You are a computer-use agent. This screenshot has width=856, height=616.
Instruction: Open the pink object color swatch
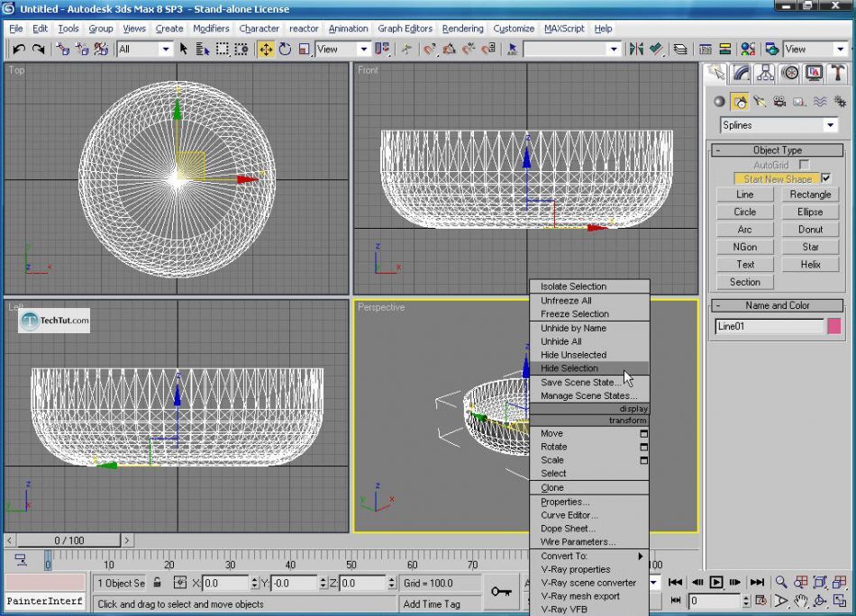834,326
